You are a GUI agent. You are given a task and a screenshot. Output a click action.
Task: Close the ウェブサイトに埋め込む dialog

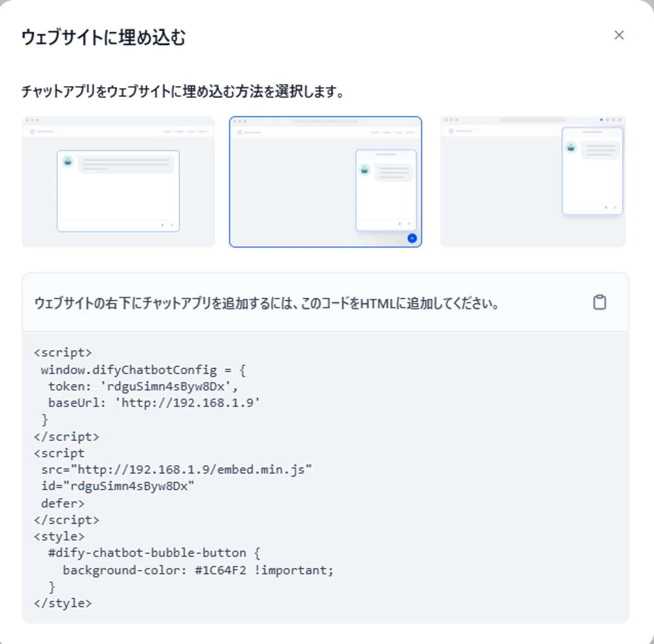pos(619,35)
